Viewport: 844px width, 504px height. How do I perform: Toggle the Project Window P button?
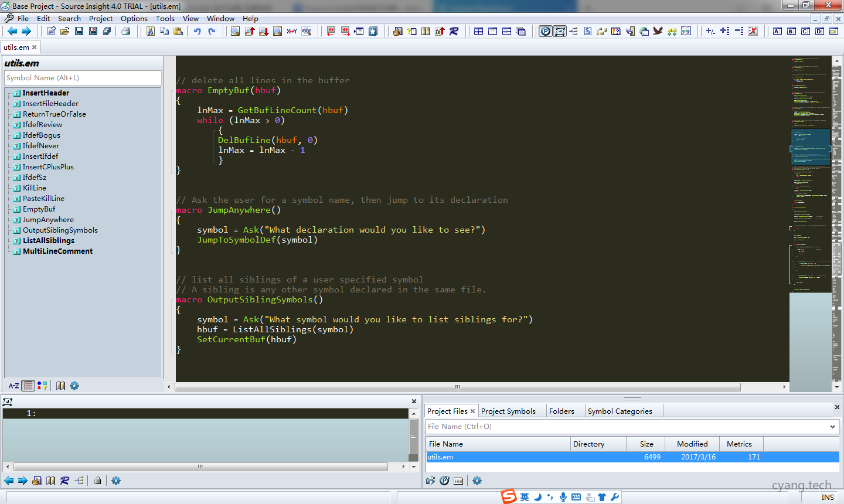pyautogui.click(x=546, y=31)
